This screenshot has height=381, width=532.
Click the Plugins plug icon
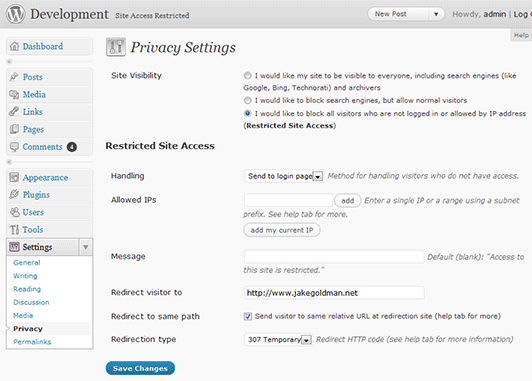pos(14,194)
